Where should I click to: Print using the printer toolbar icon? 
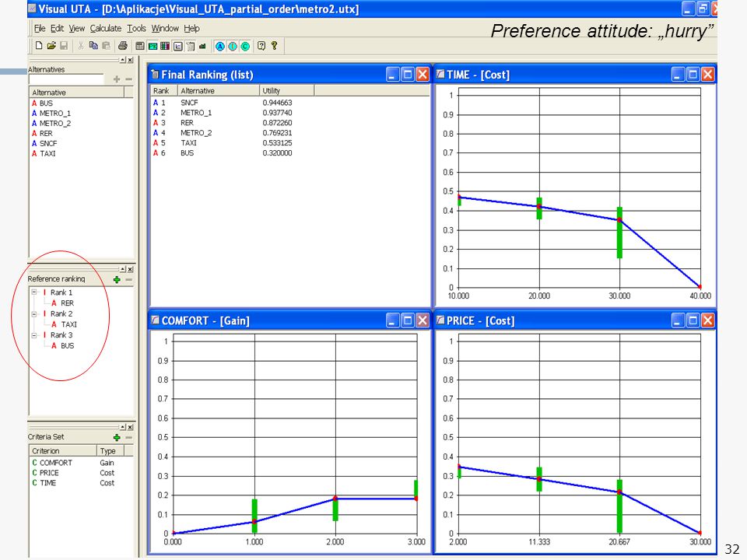[x=123, y=46]
